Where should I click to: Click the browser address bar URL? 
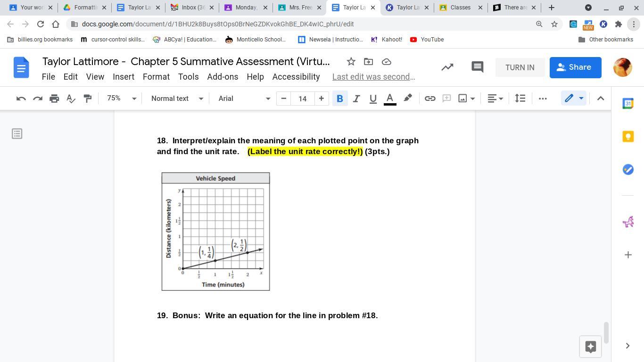(x=218, y=24)
